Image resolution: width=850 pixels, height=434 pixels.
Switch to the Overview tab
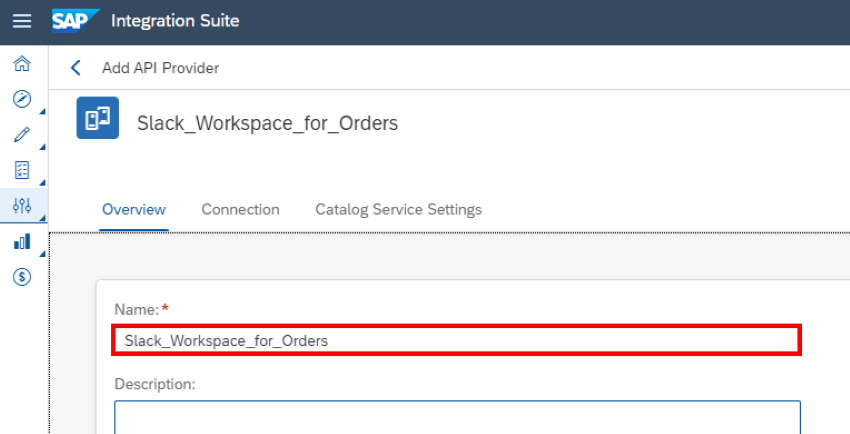pos(134,210)
